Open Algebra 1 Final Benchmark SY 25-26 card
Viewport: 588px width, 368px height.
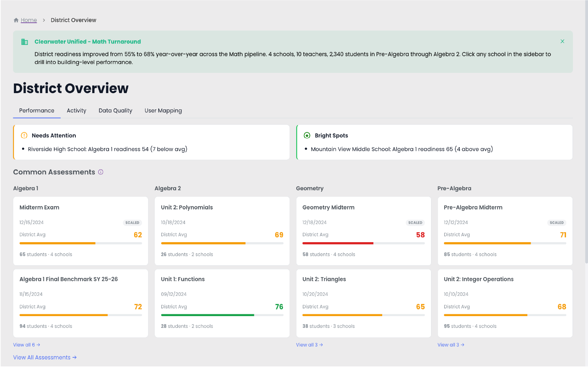click(80, 303)
